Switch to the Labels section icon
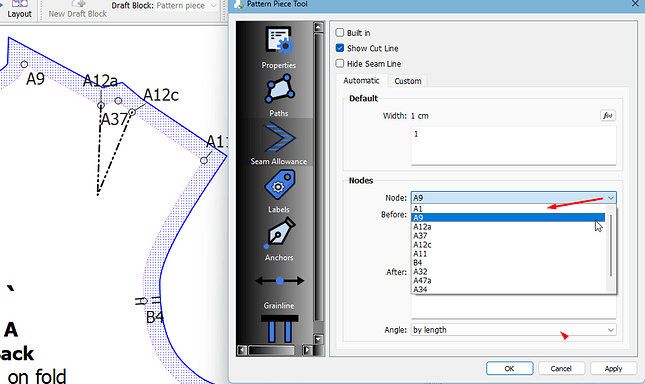 [279, 185]
